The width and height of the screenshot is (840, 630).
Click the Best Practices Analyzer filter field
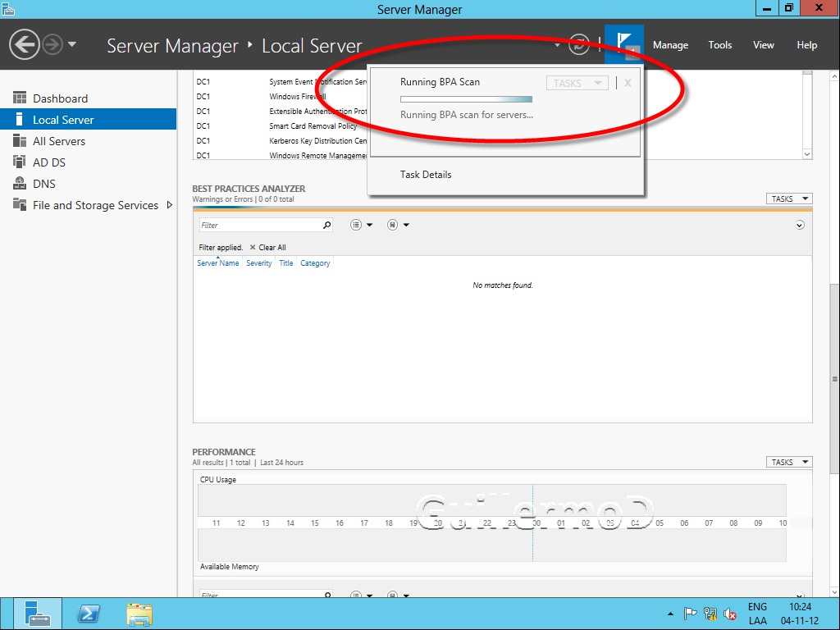tap(259, 225)
